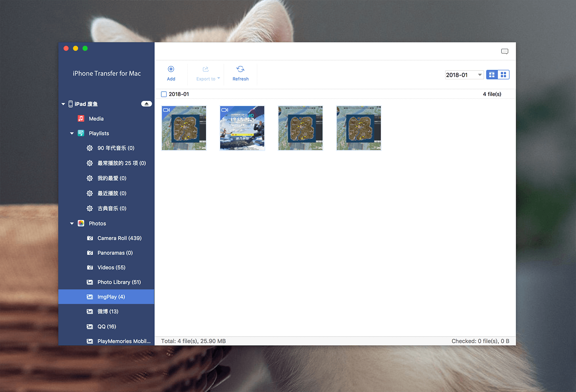Eject the iPad using the eject icon
The width and height of the screenshot is (576, 392).
pos(146,104)
